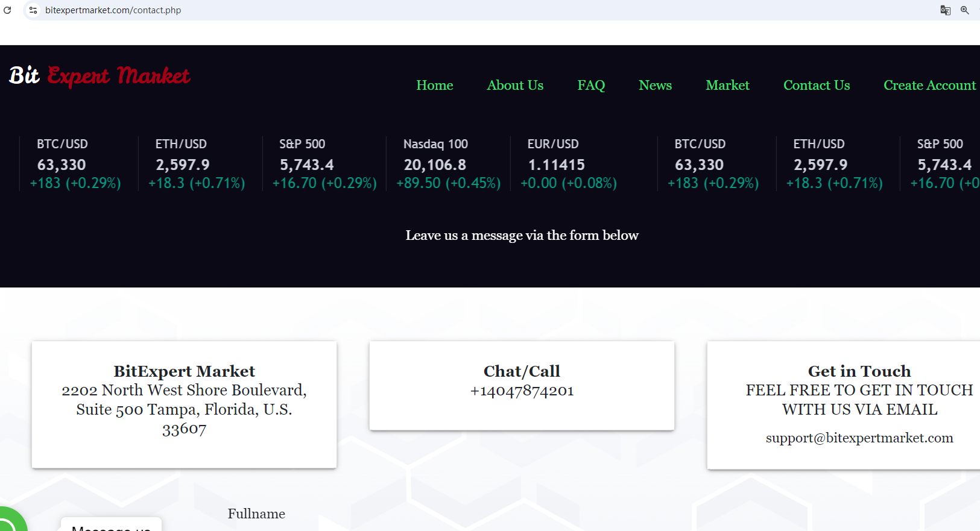Go to the Home page
Image resolution: width=980 pixels, height=531 pixels.
pos(434,86)
